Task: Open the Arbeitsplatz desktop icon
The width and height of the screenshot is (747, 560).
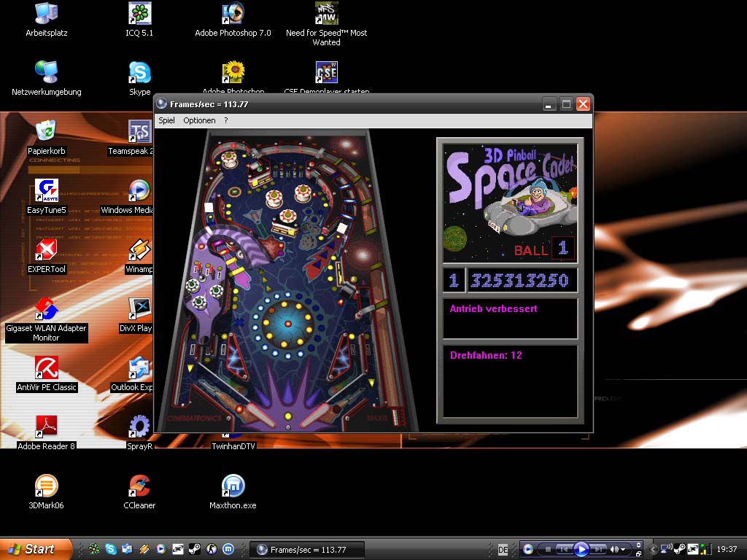Action: point(46,20)
